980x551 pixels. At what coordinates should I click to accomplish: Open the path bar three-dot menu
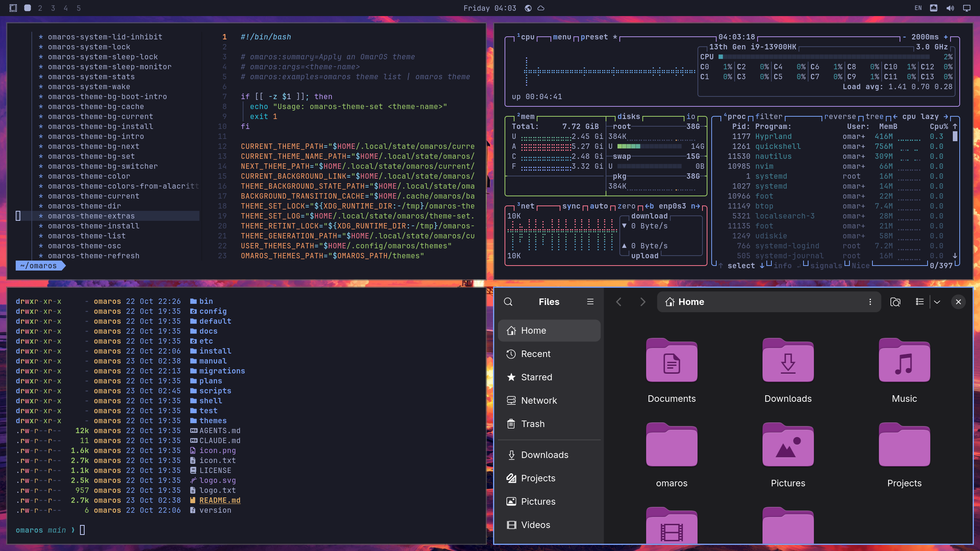tap(870, 302)
